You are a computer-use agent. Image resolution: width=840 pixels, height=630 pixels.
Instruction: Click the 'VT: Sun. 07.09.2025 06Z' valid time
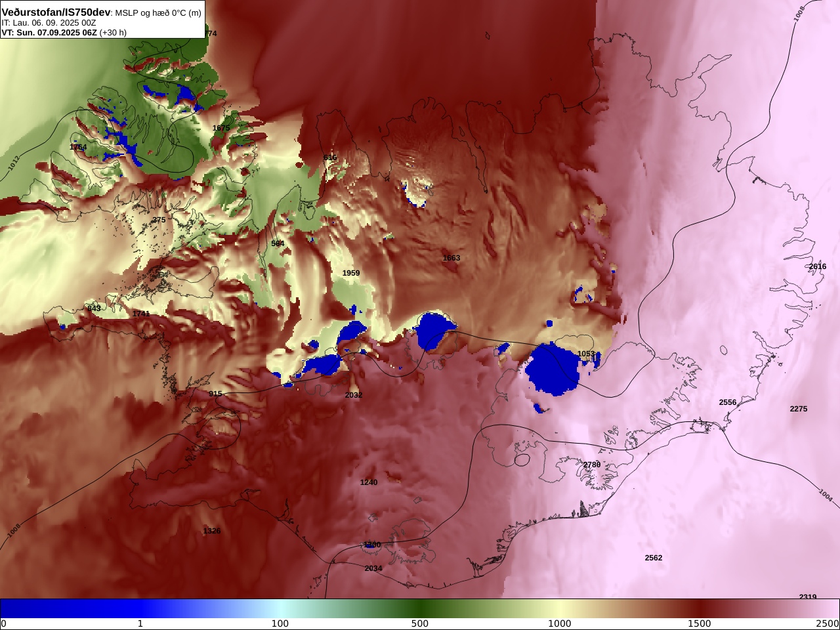coord(49,32)
